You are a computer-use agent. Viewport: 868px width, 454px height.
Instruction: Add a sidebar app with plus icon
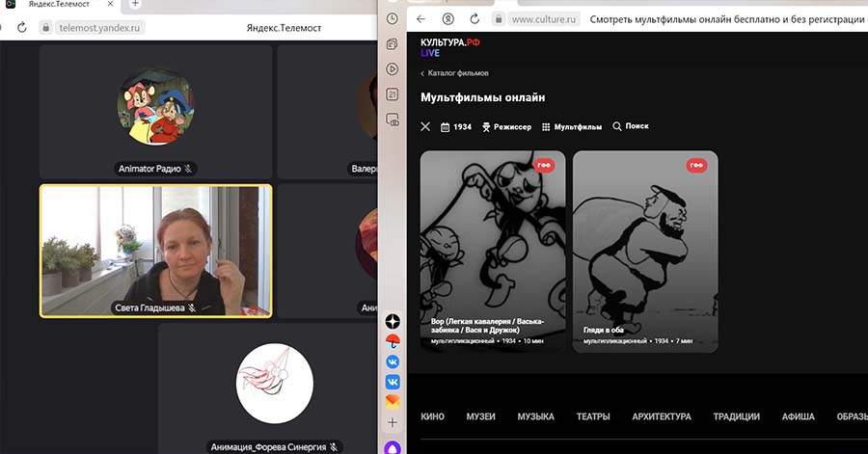[392, 423]
